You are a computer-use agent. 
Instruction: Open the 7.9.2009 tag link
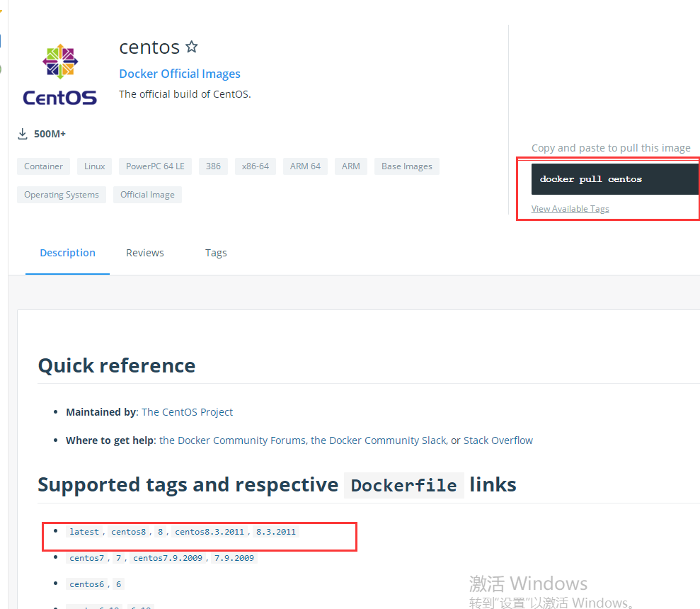click(234, 558)
